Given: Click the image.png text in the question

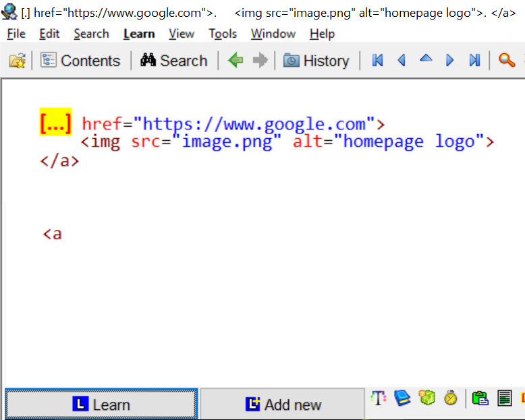Looking at the screenshot, I should [x=227, y=142].
